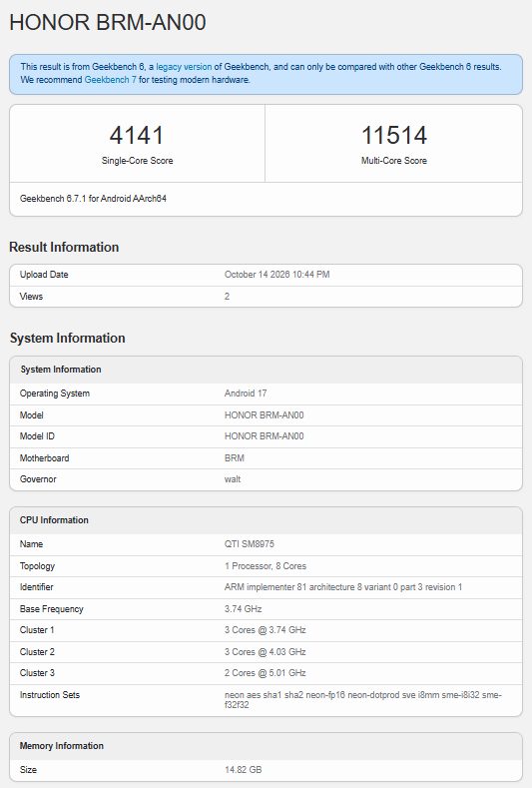
Task: Click the 11514 multi-core score
Action: pyautogui.click(x=394, y=135)
